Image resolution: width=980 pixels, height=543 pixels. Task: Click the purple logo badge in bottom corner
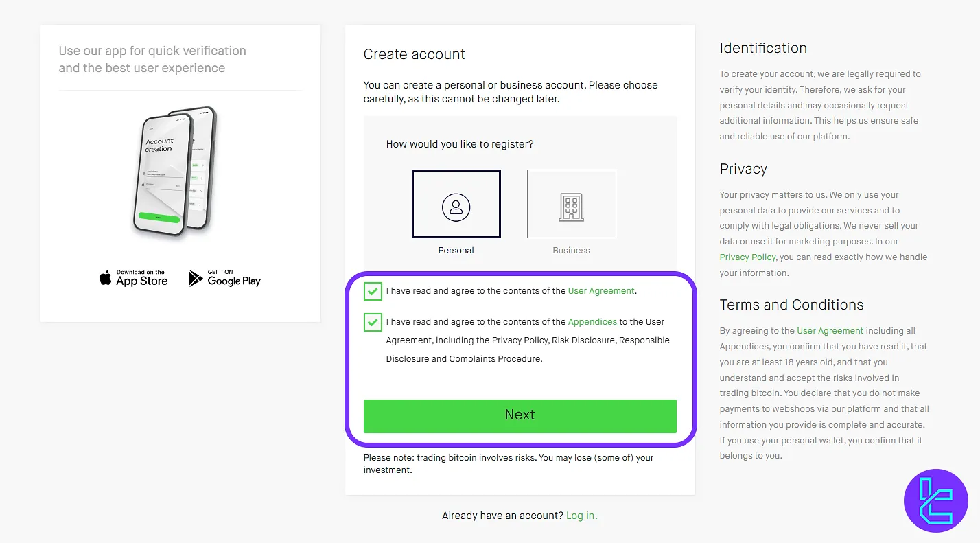(936, 500)
